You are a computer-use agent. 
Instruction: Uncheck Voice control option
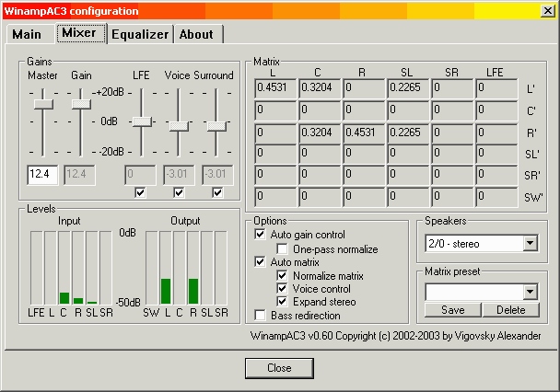(282, 289)
